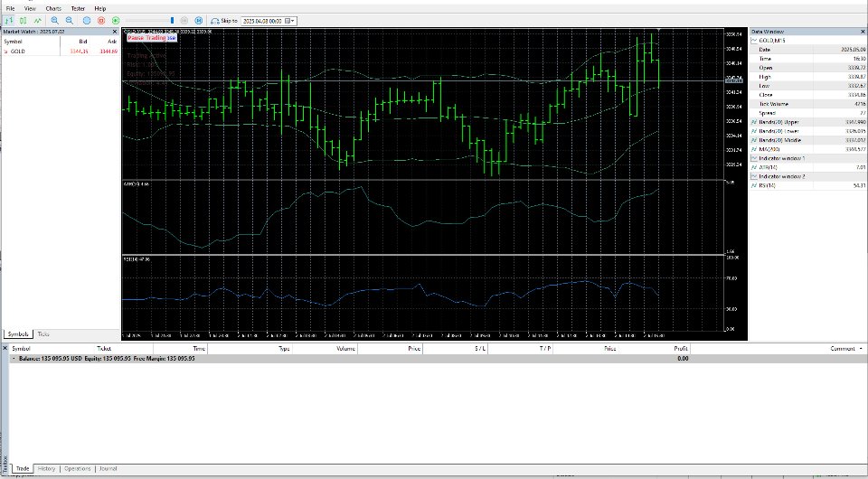This screenshot has height=479, width=868.
Task: Click the Market Watch Symbol column header
Action: coord(13,42)
